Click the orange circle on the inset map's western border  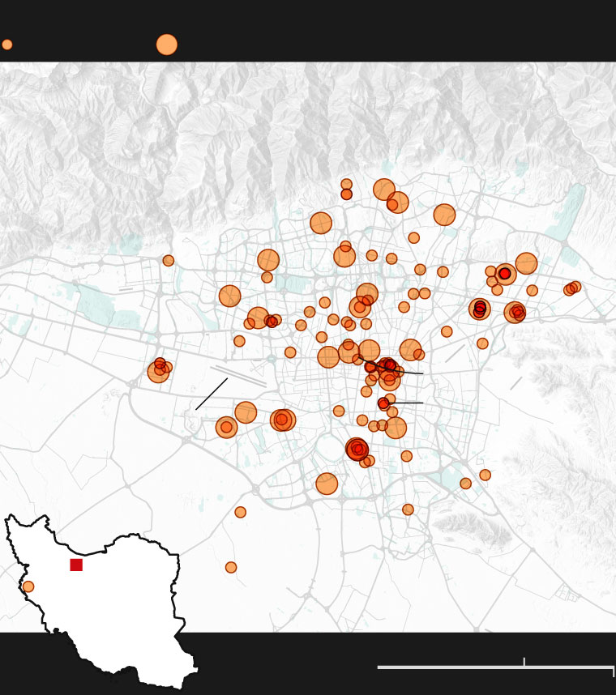click(x=28, y=586)
